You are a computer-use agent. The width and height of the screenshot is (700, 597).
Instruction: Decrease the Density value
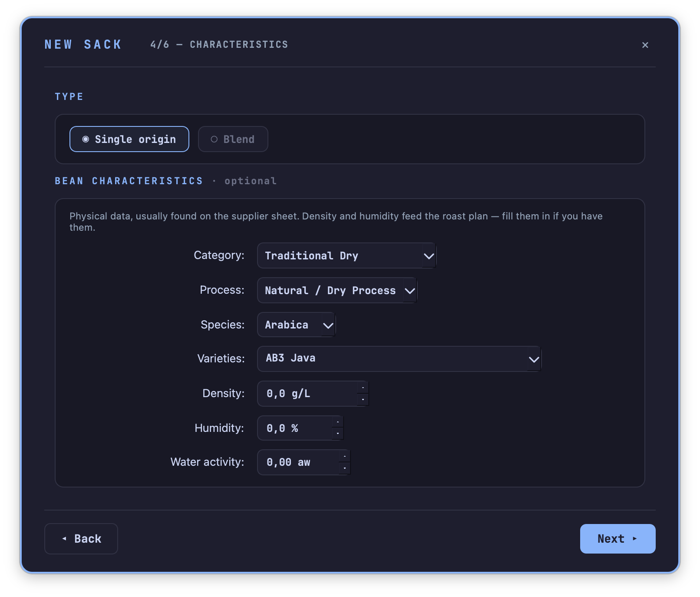click(363, 400)
